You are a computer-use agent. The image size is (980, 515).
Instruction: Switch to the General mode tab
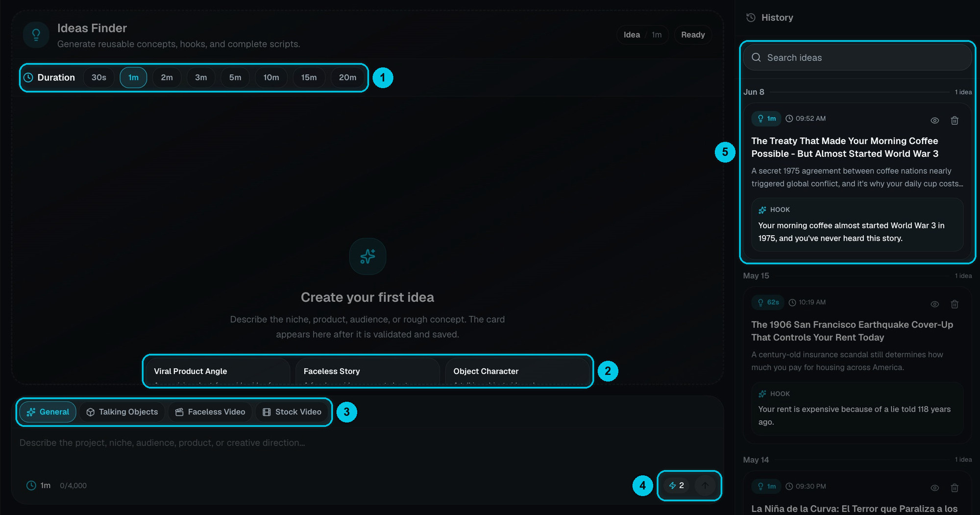(x=48, y=412)
